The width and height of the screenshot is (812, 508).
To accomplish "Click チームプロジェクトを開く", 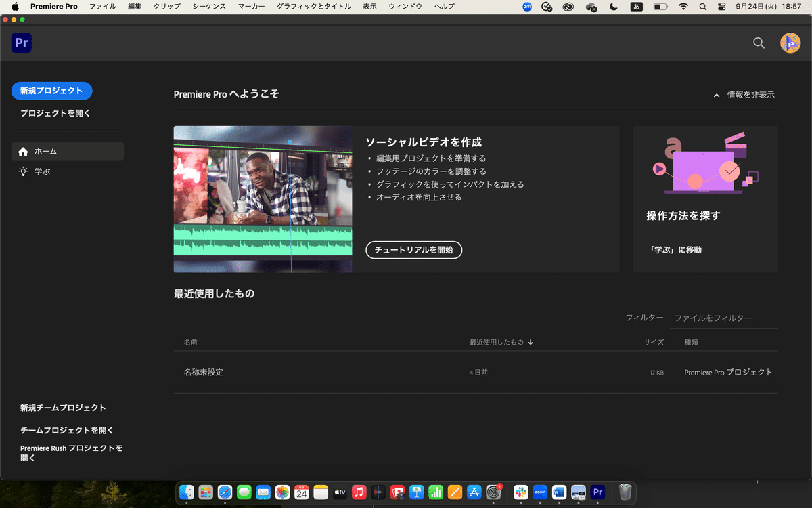I will click(x=67, y=430).
